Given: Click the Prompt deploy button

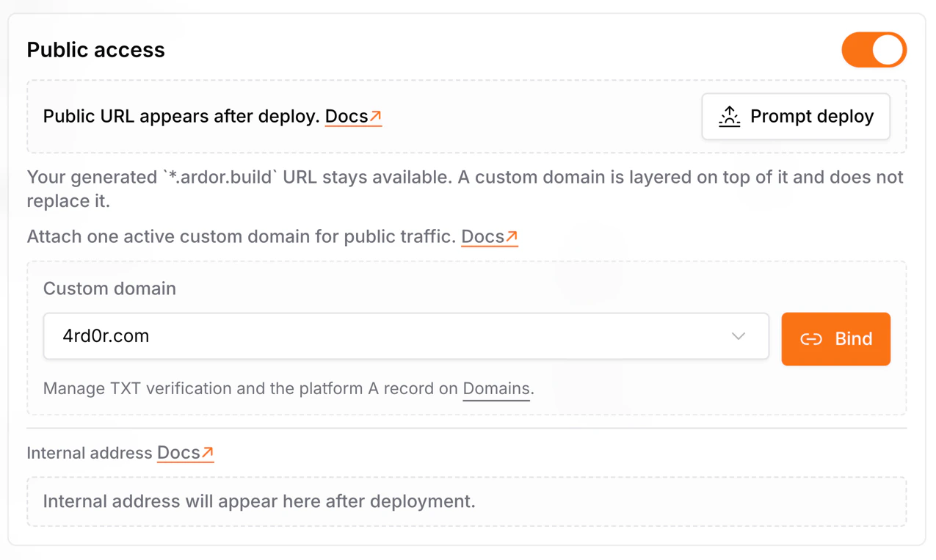Looking at the screenshot, I should point(796,117).
